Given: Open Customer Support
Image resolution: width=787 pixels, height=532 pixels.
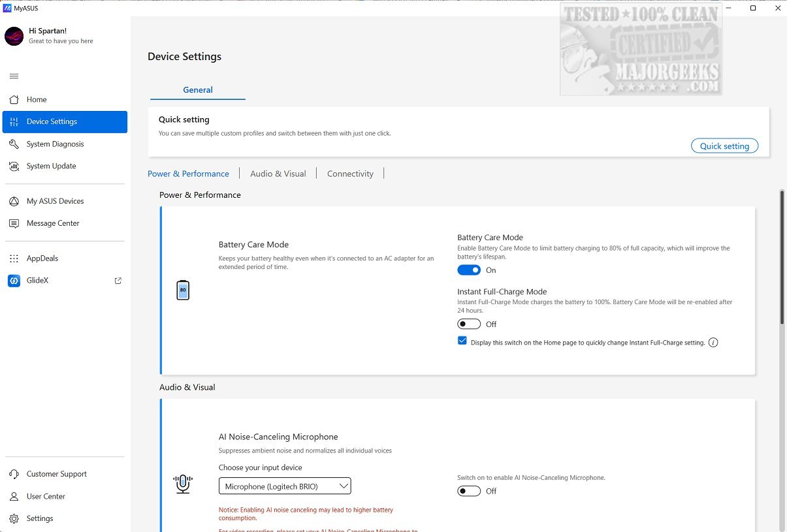Looking at the screenshot, I should [56, 475].
